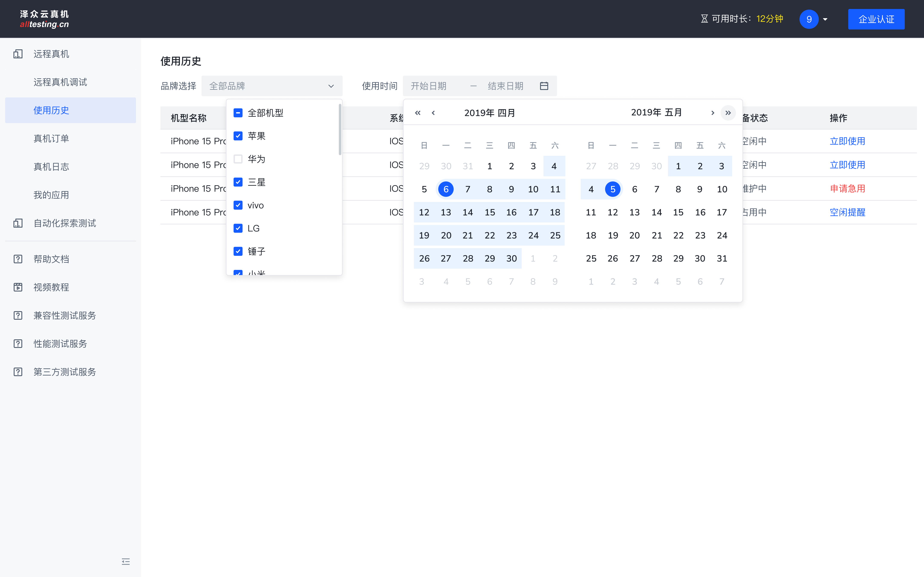The image size is (924, 577).
Task: Open the 全部品牌 brand dropdown
Action: [x=271, y=86]
